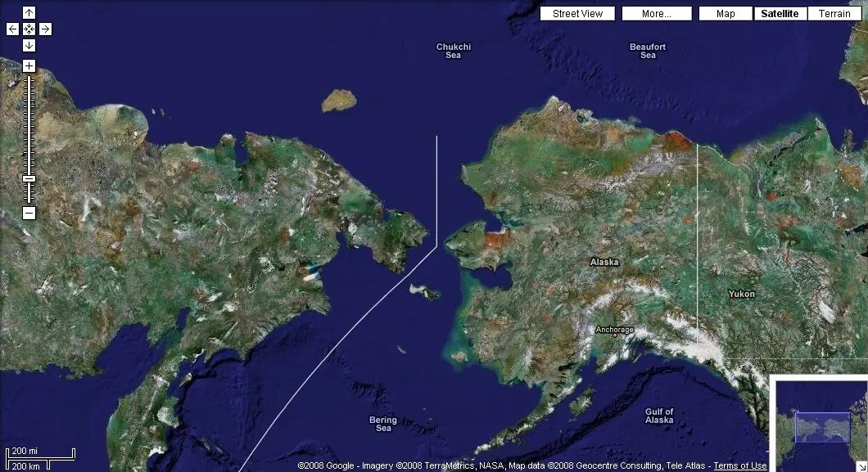Viewport: 868px width, 472px height.
Task: Open the Terms of Use link
Action: (x=740, y=466)
